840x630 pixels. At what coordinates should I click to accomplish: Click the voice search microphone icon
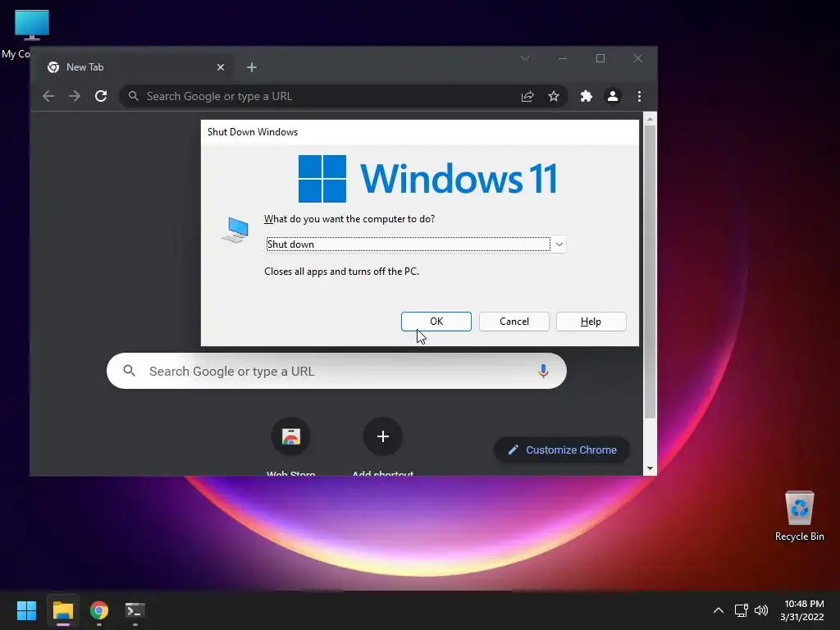pyautogui.click(x=543, y=371)
